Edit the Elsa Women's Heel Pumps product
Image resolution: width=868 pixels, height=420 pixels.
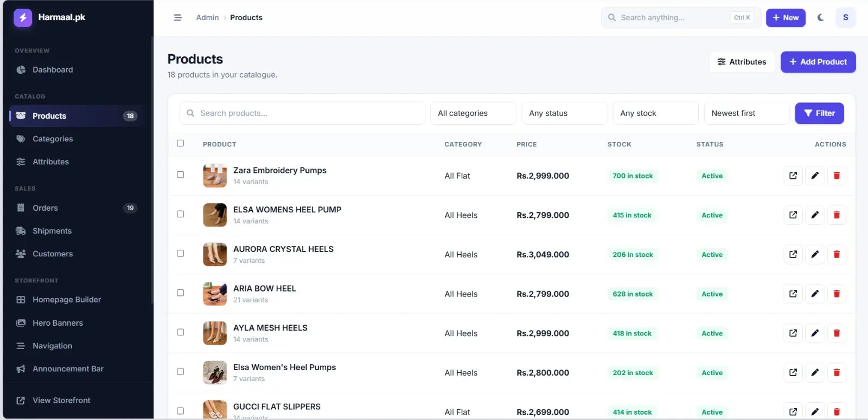pyautogui.click(x=815, y=372)
